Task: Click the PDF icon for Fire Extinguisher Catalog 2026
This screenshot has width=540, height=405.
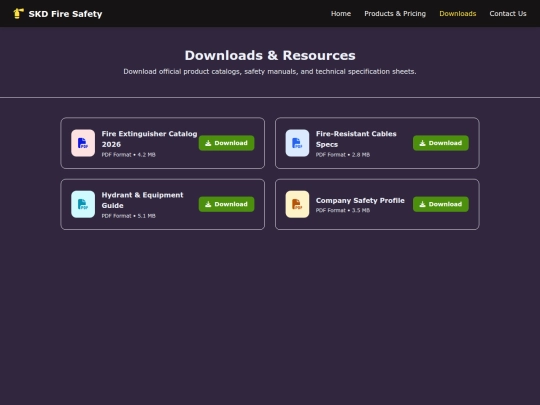Action: tap(83, 143)
